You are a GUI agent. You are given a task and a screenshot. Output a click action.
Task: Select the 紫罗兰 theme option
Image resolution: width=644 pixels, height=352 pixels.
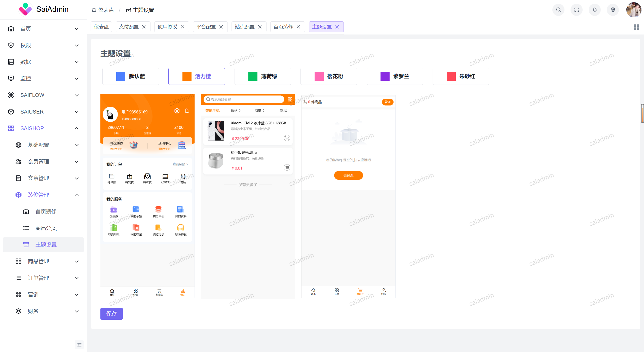[395, 76]
